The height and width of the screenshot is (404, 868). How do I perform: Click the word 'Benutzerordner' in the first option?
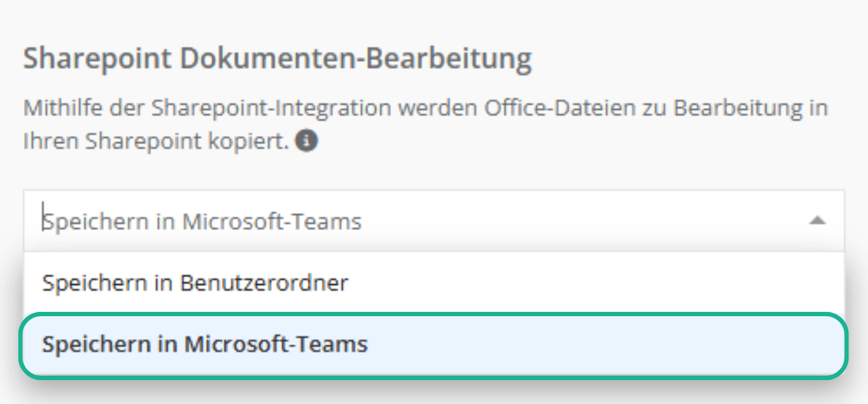[264, 283]
